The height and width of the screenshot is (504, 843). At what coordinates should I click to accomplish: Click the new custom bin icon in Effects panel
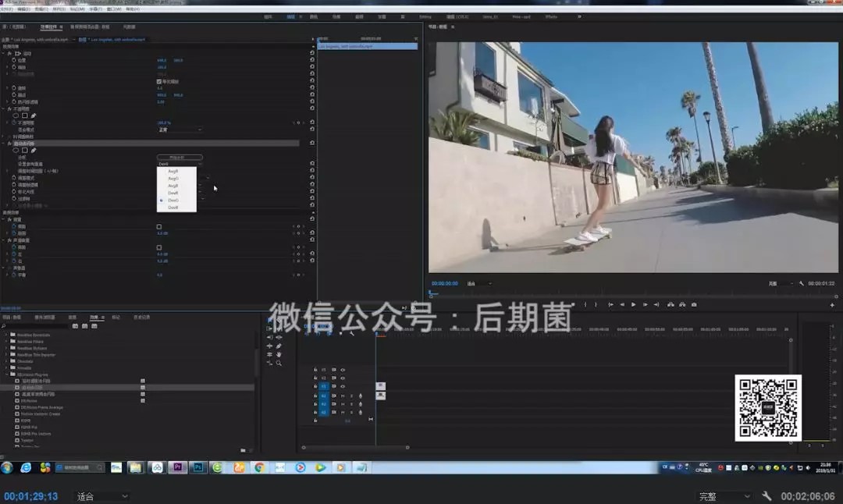coord(243,450)
